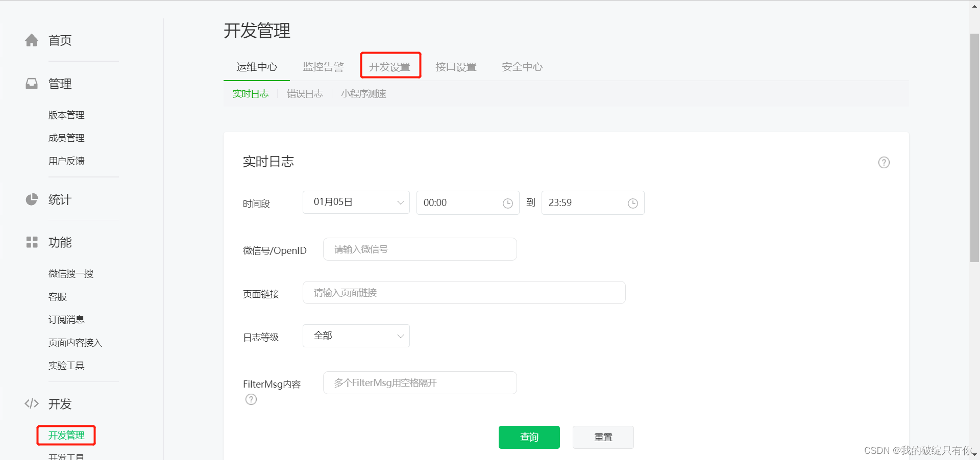Select the 错误日志 sub-tab
This screenshot has width=980, height=460.
[x=305, y=94]
